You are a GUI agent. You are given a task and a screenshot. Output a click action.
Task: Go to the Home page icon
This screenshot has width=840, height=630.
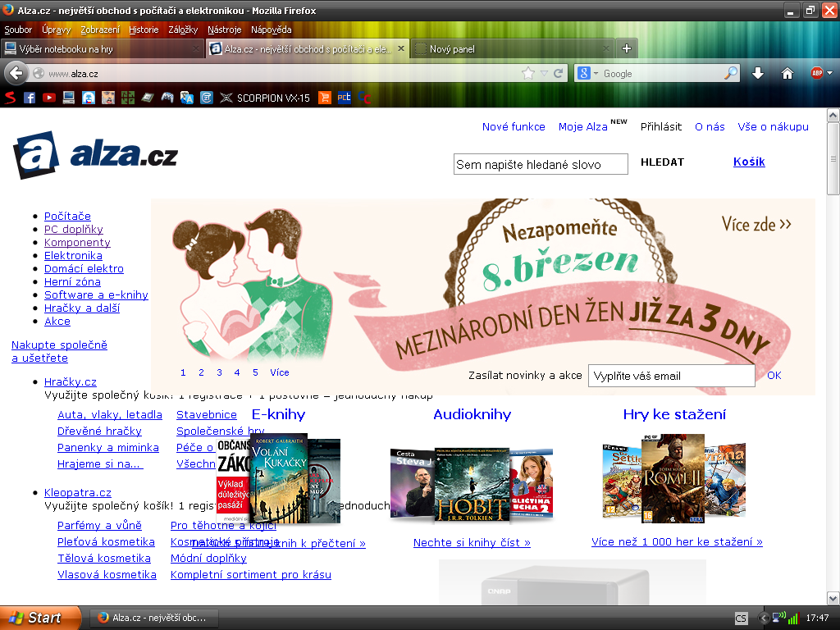787,73
